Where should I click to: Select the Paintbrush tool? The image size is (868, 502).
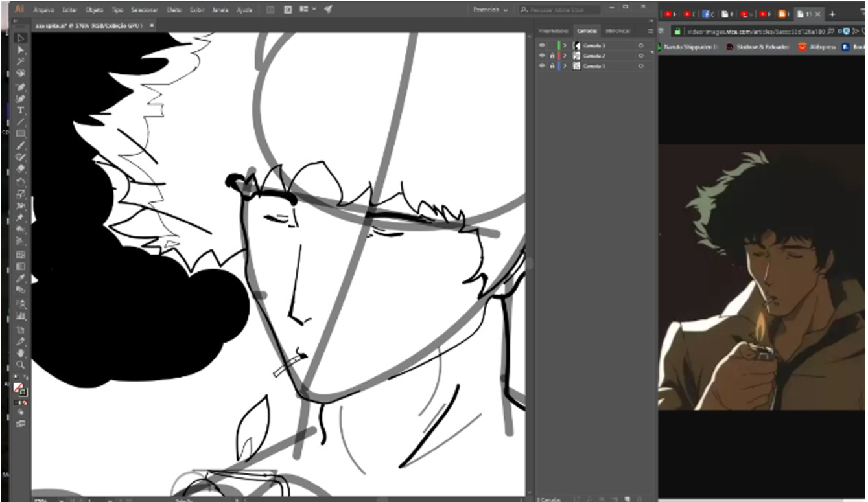point(21,145)
